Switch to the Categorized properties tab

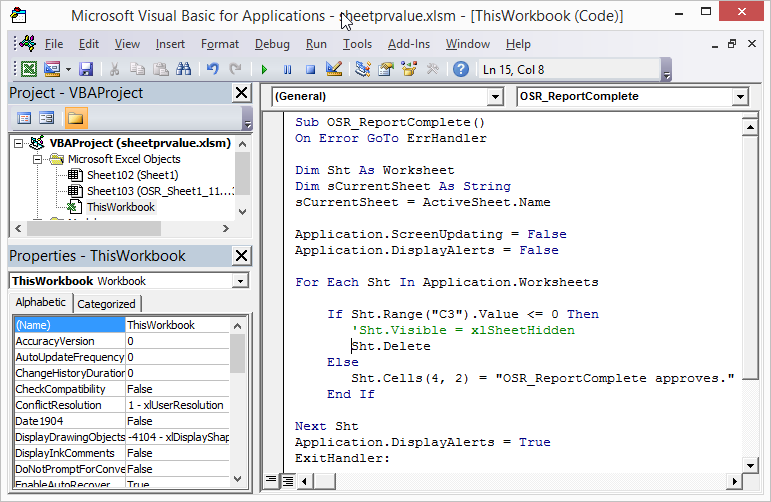click(x=107, y=304)
